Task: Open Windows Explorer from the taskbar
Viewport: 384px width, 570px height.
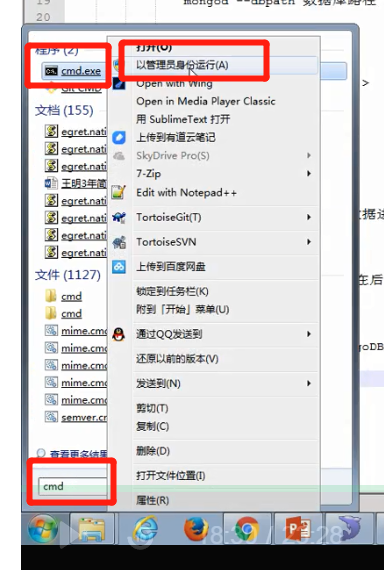Action: pyautogui.click(x=92, y=529)
